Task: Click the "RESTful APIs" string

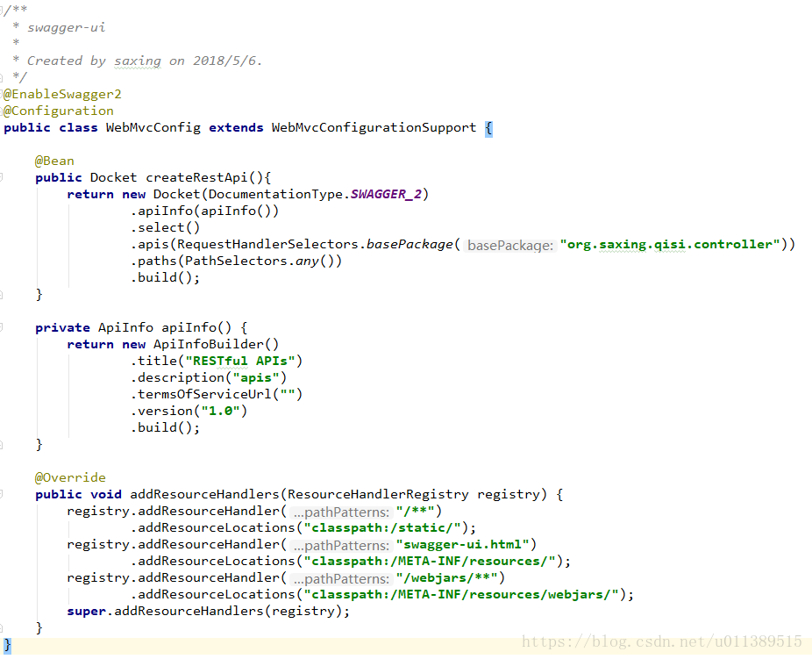Action: click(240, 362)
